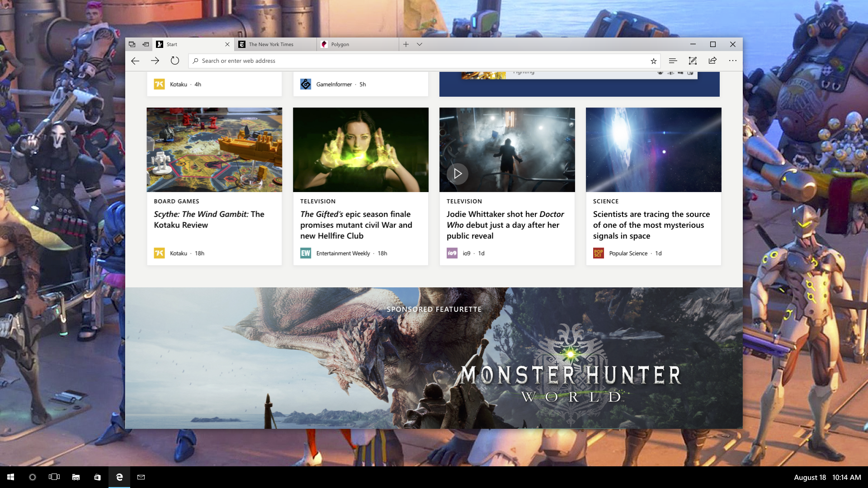
Task: Read The Gifted's epic season finale headline
Action: (356, 225)
